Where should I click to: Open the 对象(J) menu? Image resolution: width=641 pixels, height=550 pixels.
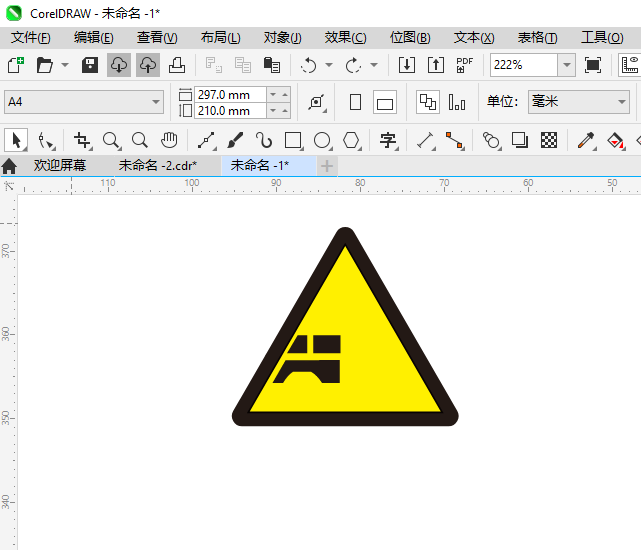click(282, 38)
